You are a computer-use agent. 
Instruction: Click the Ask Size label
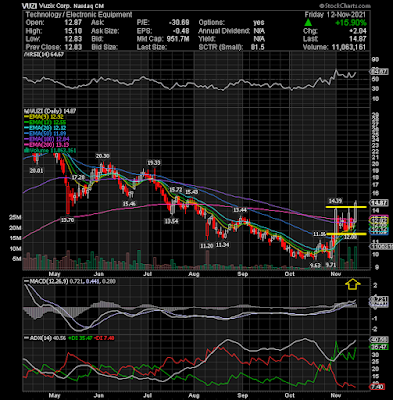(x=105, y=31)
